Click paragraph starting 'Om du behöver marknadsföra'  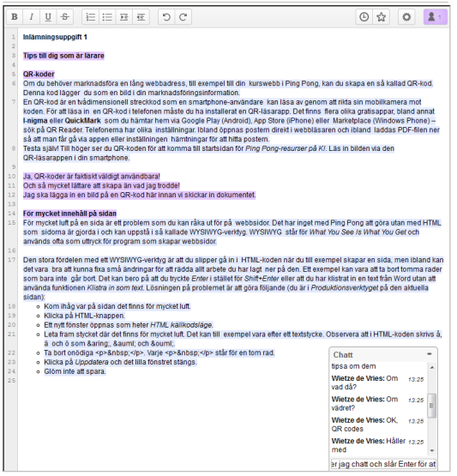(228, 88)
